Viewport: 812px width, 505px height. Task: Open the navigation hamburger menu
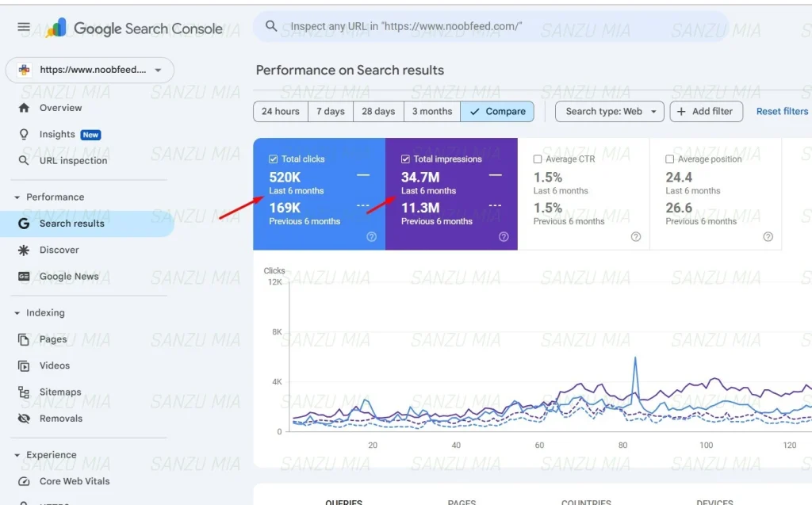pyautogui.click(x=23, y=26)
